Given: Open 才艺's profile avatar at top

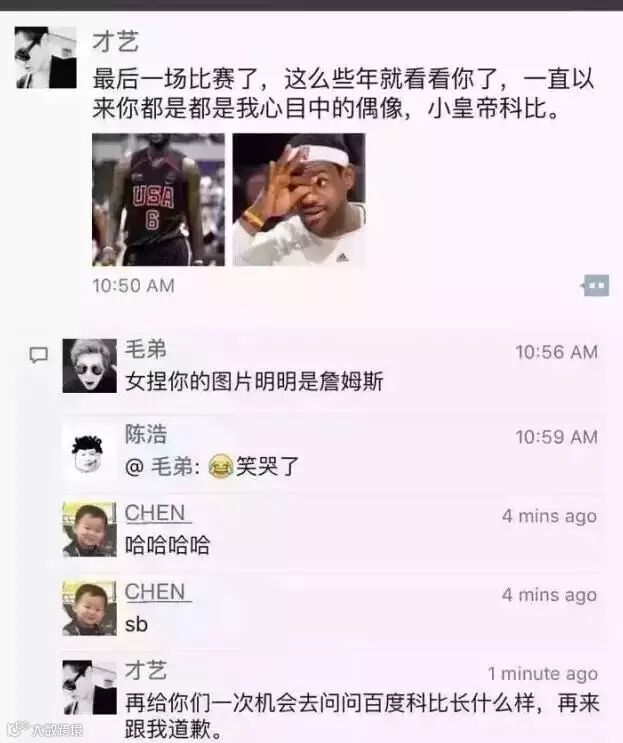Looking at the screenshot, I should pyautogui.click(x=45, y=58).
